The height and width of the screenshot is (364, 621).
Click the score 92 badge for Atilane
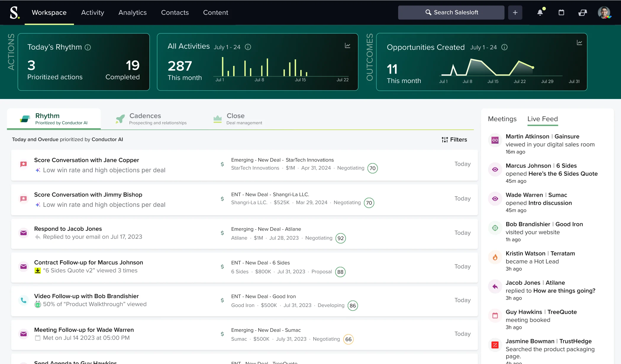[341, 238]
